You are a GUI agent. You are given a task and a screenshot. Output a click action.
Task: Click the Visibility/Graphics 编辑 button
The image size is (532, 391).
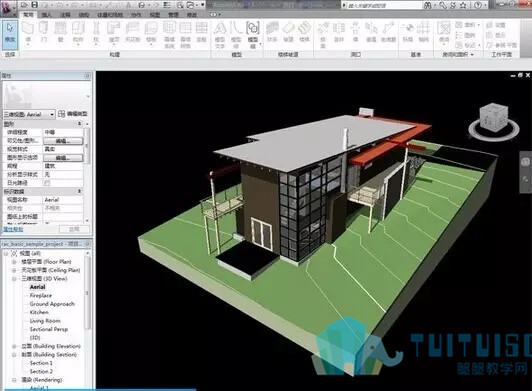(x=63, y=141)
